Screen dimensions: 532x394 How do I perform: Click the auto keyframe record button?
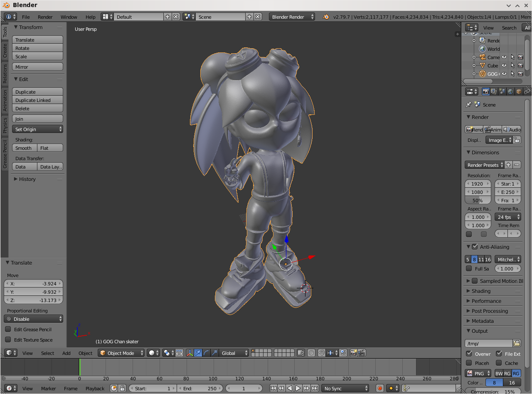379,388
